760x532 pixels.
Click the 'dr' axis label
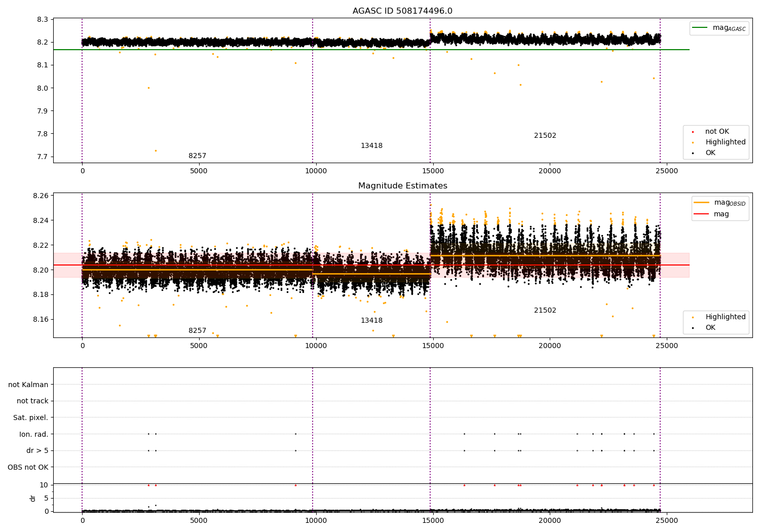[x=32, y=498]
